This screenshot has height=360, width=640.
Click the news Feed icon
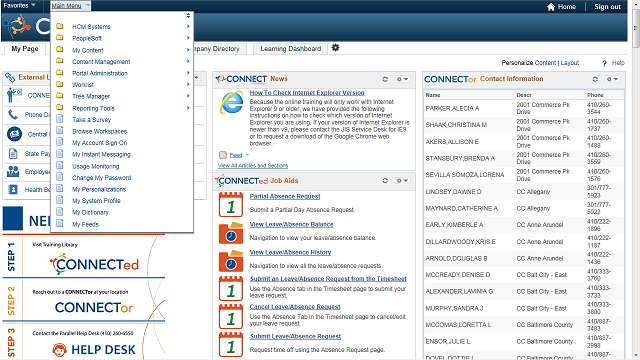[223, 155]
